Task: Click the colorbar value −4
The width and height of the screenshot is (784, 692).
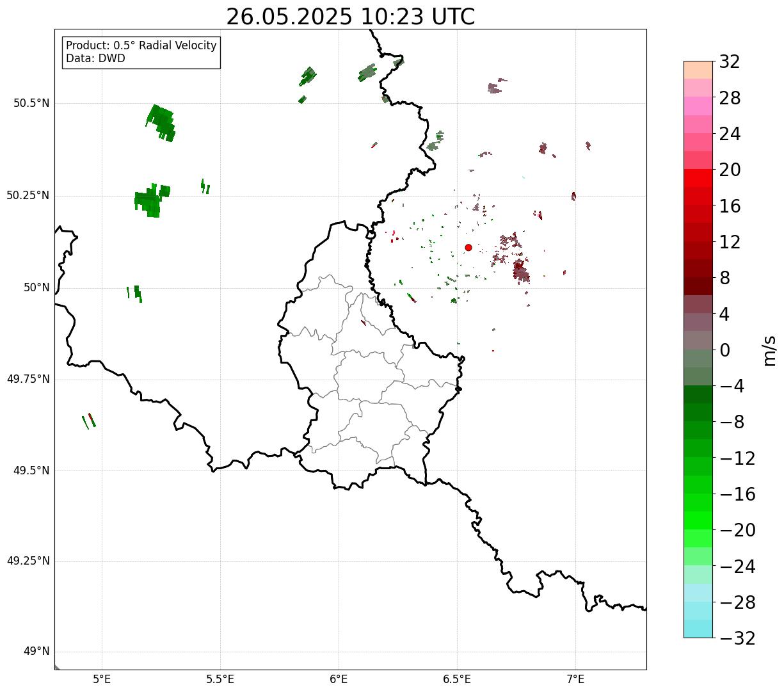Action: click(x=732, y=386)
